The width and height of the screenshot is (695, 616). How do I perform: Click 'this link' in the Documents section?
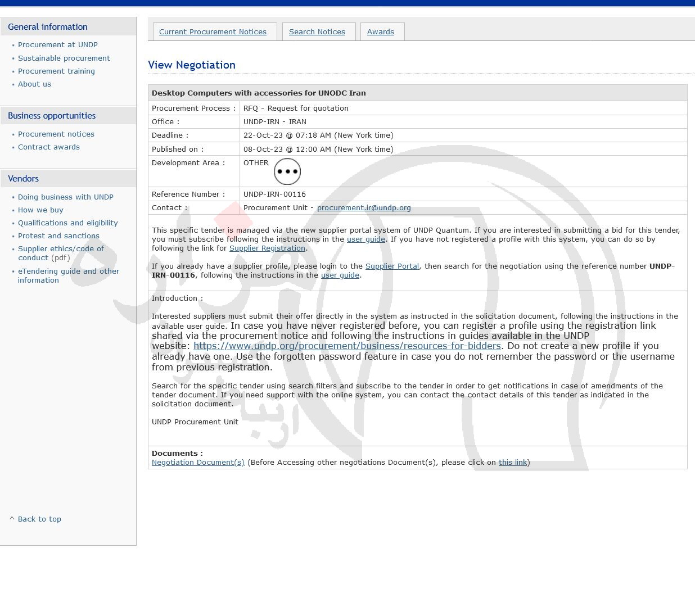tap(512, 463)
